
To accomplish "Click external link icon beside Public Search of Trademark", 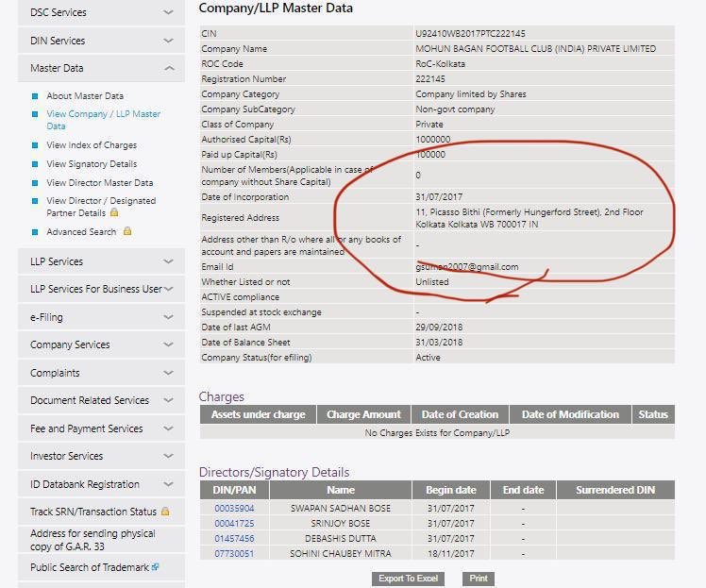I will point(156,567).
